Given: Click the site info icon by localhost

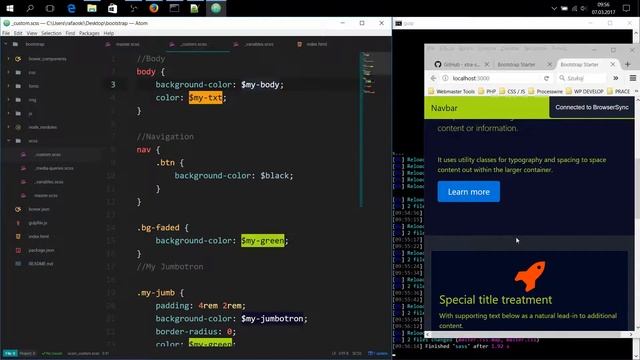Looking at the screenshot, I should click(446, 78).
